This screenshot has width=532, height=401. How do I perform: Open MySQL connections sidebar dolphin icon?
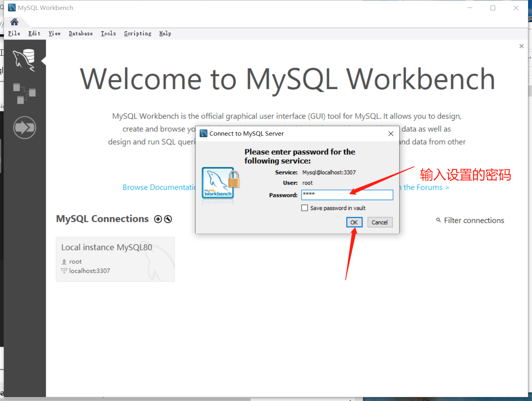click(25, 61)
